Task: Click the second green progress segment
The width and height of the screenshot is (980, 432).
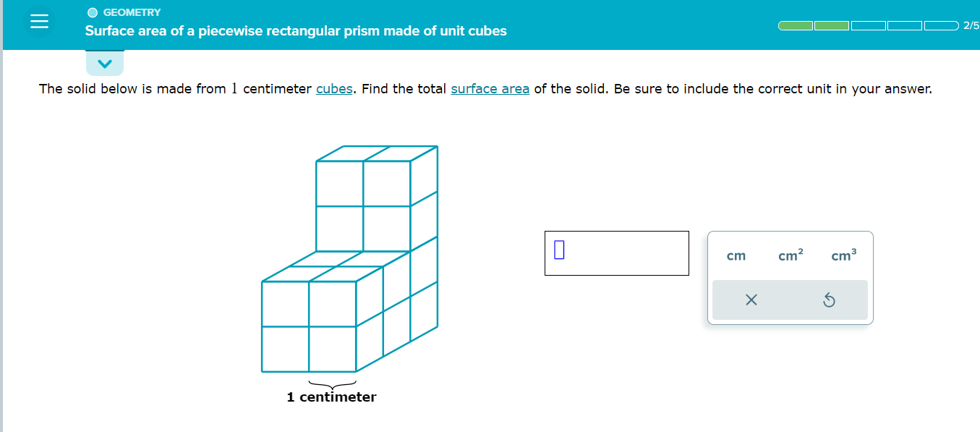Action: pyautogui.click(x=831, y=25)
